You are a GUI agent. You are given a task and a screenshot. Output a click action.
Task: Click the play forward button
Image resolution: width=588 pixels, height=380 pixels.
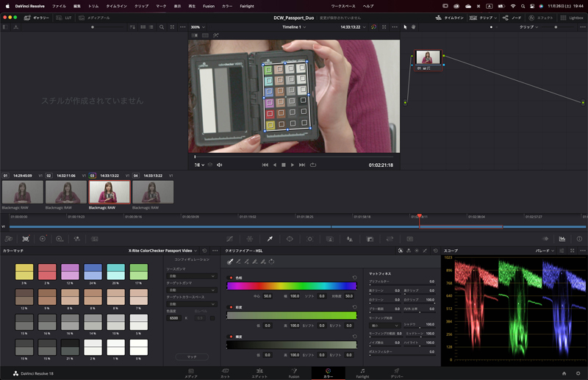tap(293, 165)
